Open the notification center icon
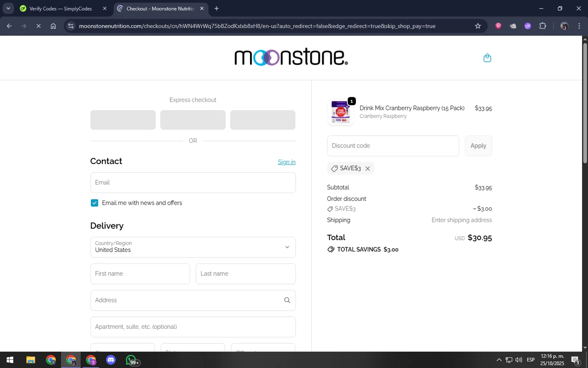 (575, 360)
